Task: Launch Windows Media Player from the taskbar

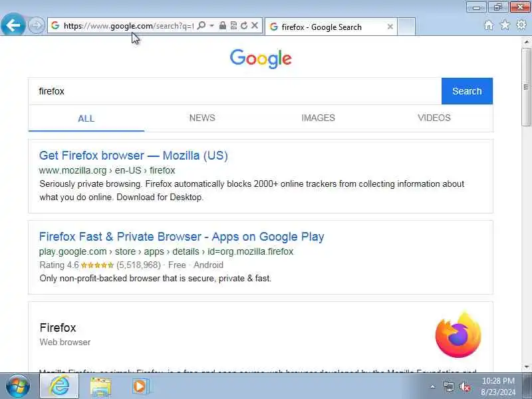Action: (140, 386)
